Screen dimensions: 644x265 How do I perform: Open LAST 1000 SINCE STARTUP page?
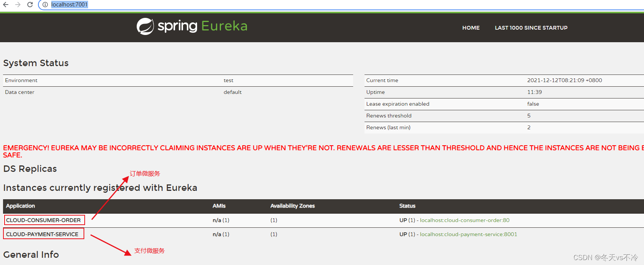[531, 28]
